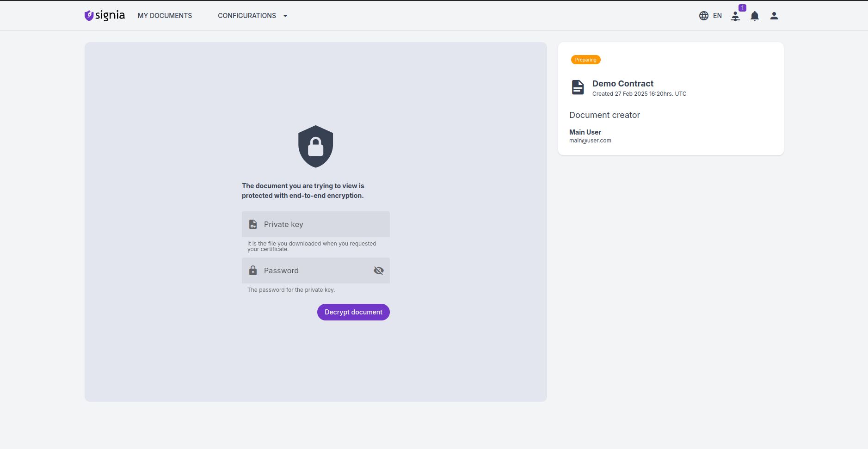Viewport: 868px width, 449px height.
Task: Toggle password visibility eye icon
Action: click(x=379, y=271)
